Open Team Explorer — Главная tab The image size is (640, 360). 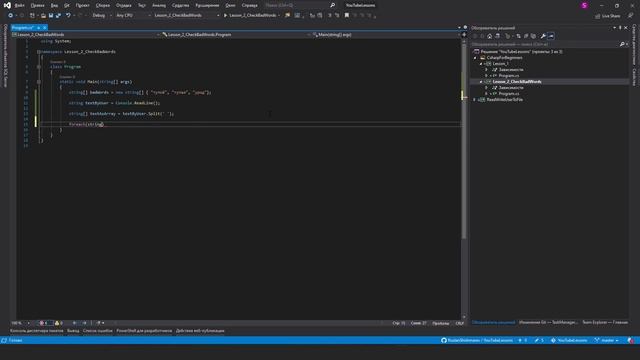(x=605, y=322)
